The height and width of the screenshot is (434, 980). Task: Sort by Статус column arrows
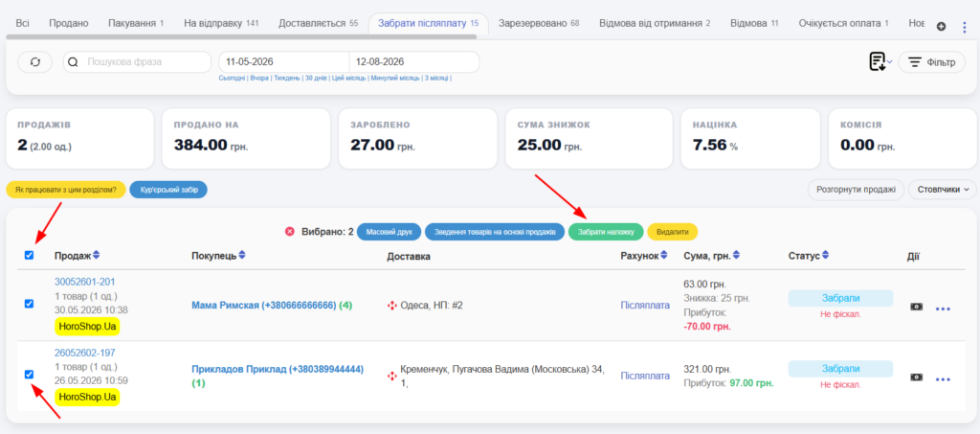(x=826, y=255)
